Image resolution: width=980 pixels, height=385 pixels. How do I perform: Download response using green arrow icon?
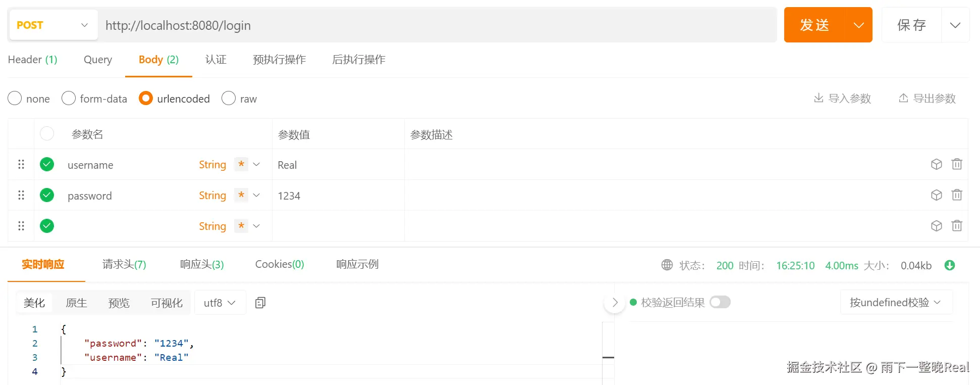click(x=949, y=265)
